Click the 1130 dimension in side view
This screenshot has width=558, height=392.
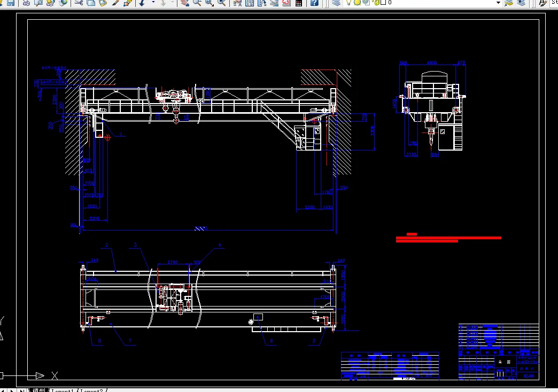click(412, 154)
